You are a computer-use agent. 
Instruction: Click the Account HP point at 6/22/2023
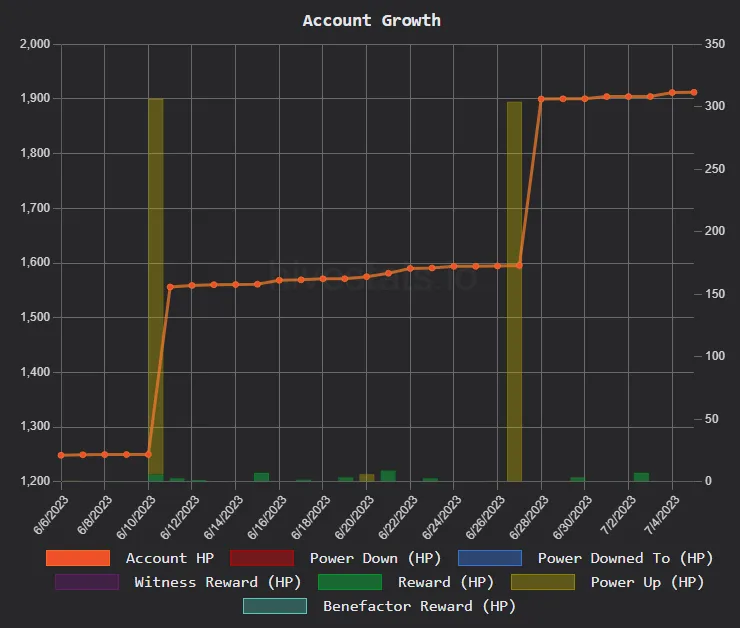pos(410,268)
